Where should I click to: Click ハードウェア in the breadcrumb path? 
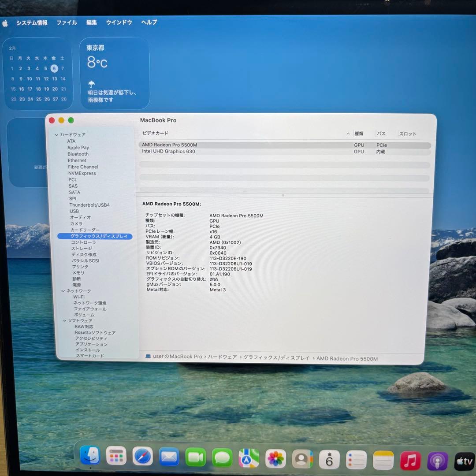[222, 356]
